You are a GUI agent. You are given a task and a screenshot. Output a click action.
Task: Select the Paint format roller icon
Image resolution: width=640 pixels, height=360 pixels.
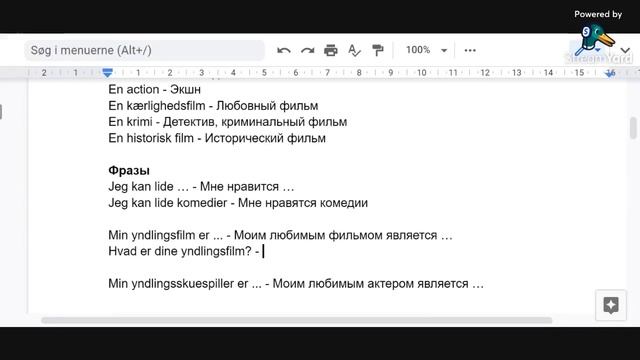point(378,50)
